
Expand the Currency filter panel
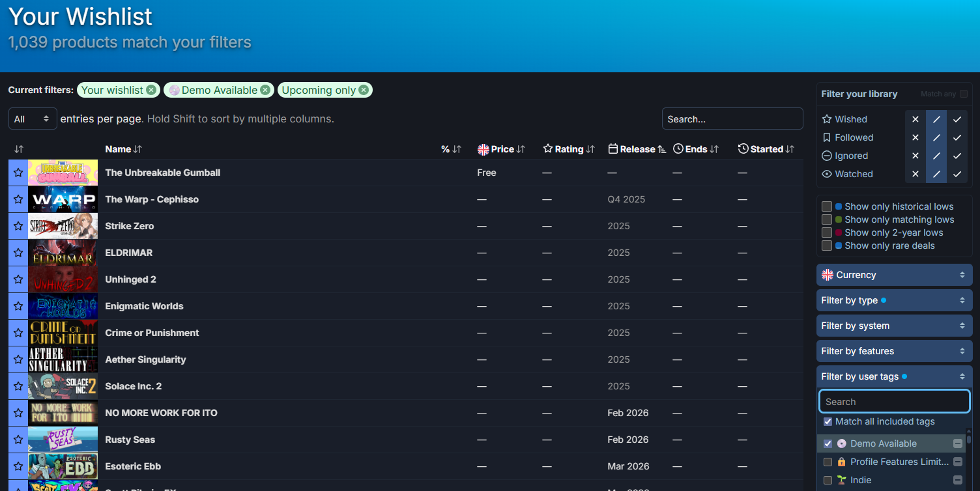point(894,275)
